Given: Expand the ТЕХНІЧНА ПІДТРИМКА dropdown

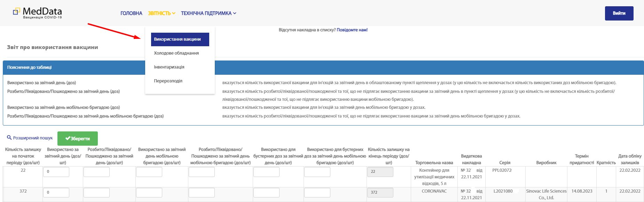Looking at the screenshot, I should (x=209, y=13).
